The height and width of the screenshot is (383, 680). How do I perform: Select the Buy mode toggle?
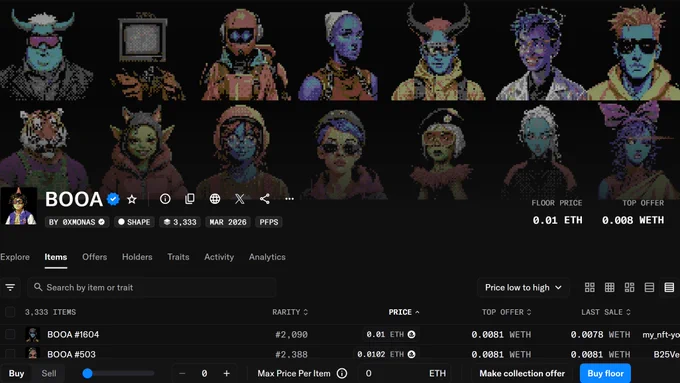coord(16,373)
